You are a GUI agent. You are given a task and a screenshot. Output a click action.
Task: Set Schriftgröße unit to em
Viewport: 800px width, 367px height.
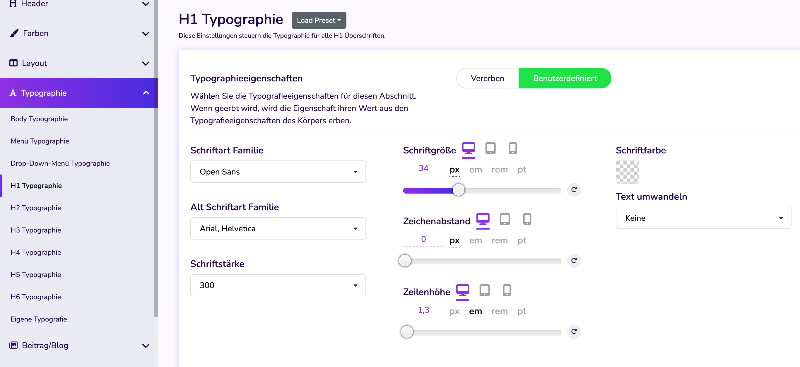(x=476, y=169)
